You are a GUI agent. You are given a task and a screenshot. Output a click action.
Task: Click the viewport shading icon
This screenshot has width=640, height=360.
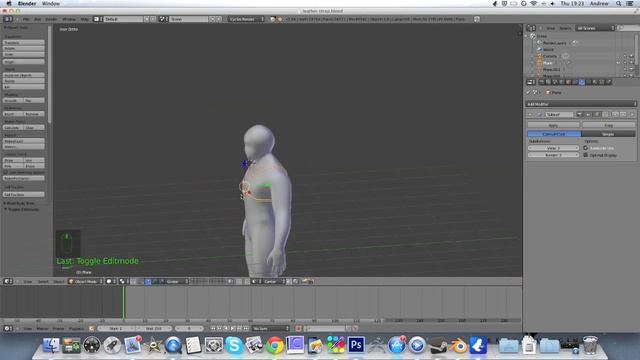tap(109, 281)
